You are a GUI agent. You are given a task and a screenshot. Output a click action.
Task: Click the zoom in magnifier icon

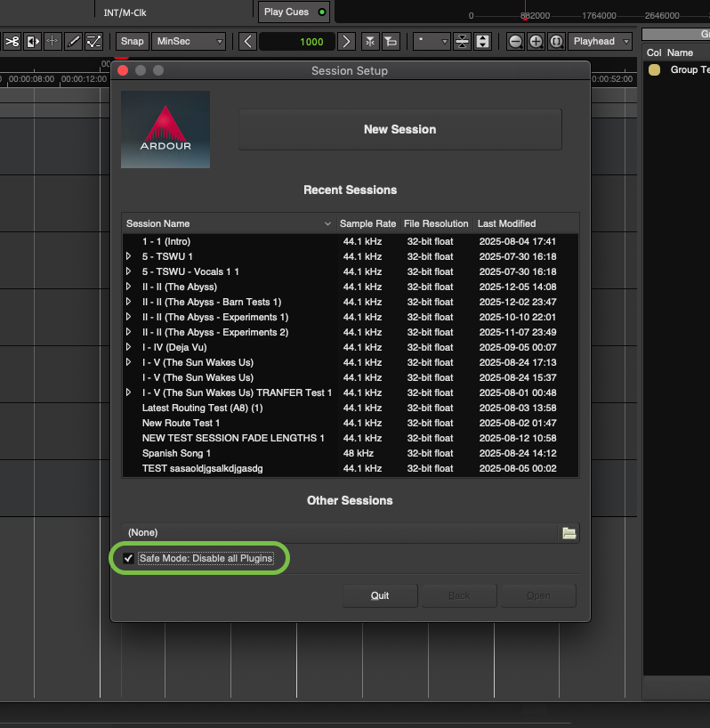(536, 42)
